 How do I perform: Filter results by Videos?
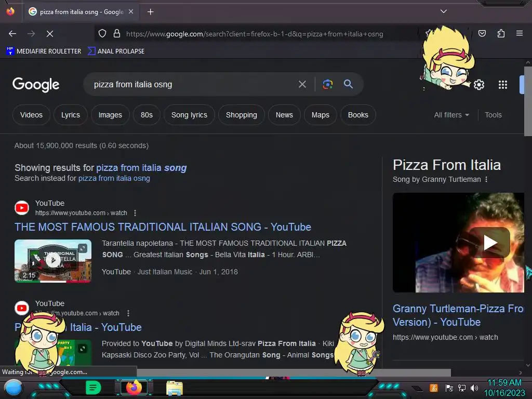[31, 115]
